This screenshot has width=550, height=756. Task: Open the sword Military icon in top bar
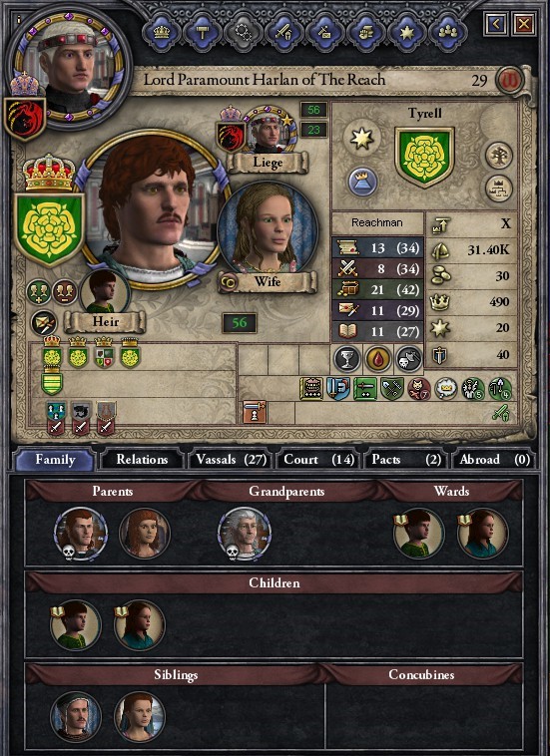[284, 33]
